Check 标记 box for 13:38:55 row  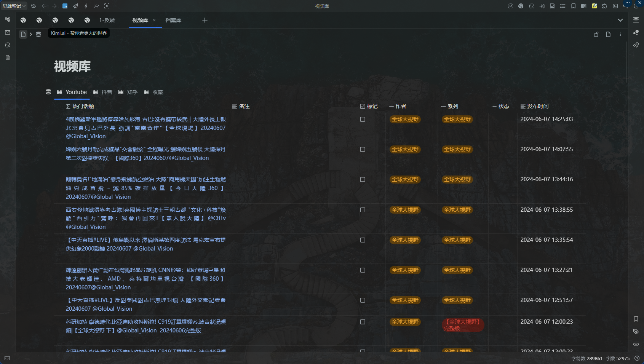363,210
